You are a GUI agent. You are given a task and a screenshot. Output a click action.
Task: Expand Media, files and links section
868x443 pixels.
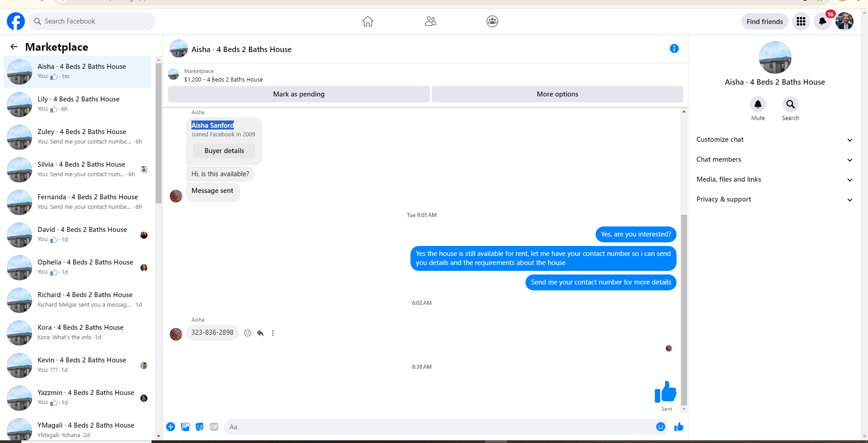(775, 179)
